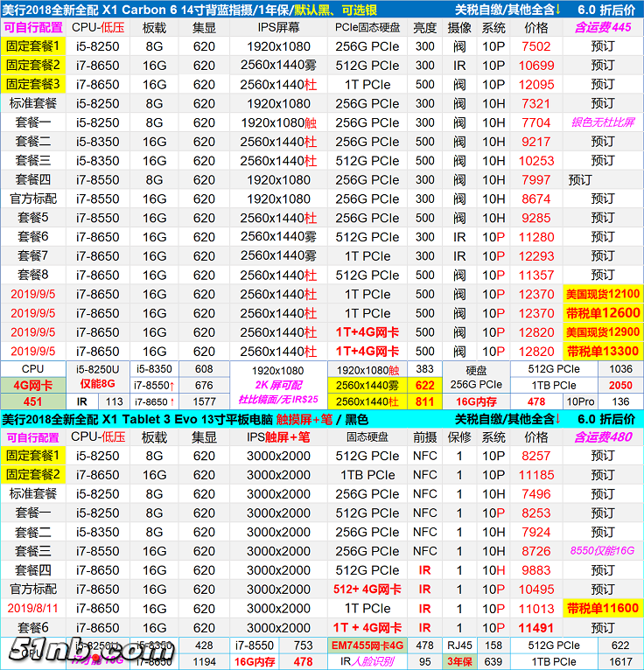The width and height of the screenshot is (644, 670).
Task: Click the X1 Carbon 6 title header row
Action: click(219, 9)
